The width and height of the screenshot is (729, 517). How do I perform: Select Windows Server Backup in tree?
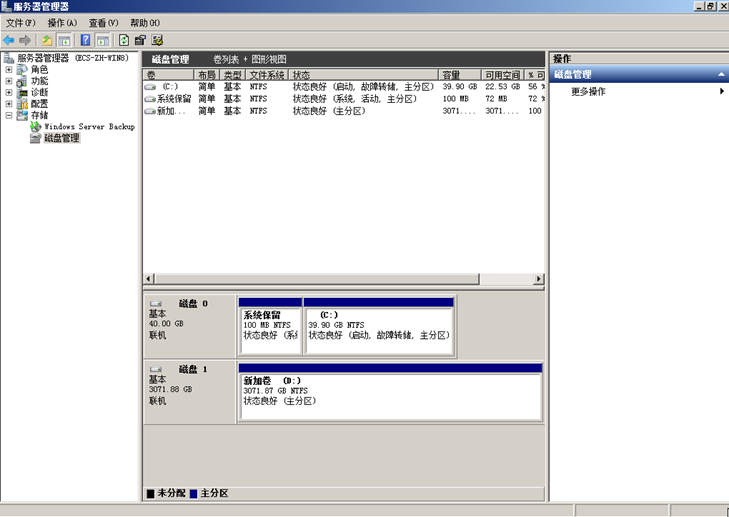[x=88, y=127]
